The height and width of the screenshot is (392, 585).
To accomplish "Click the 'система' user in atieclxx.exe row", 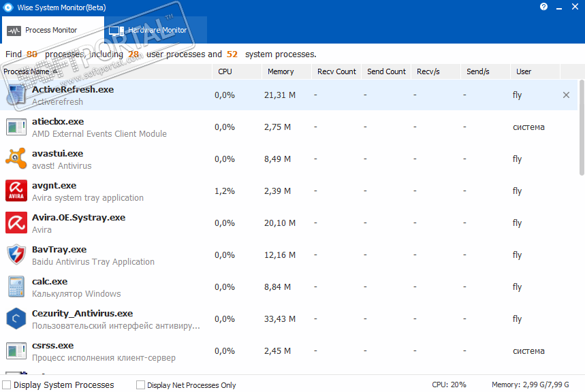I will (x=528, y=127).
